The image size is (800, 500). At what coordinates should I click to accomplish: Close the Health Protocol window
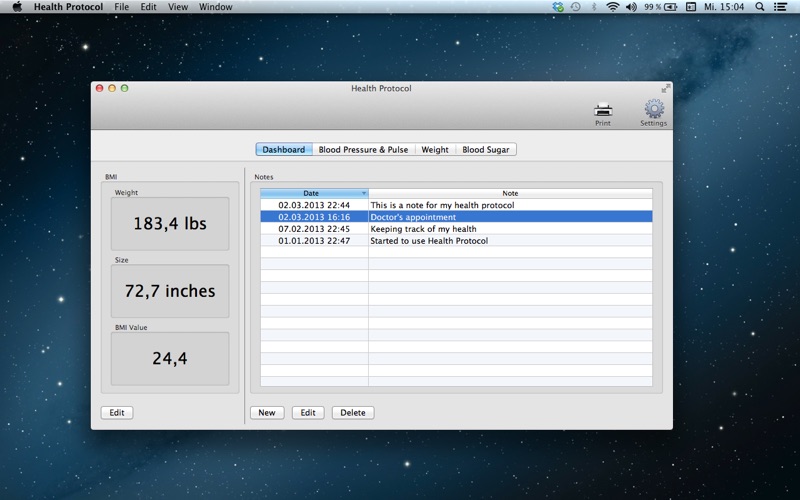[99, 88]
